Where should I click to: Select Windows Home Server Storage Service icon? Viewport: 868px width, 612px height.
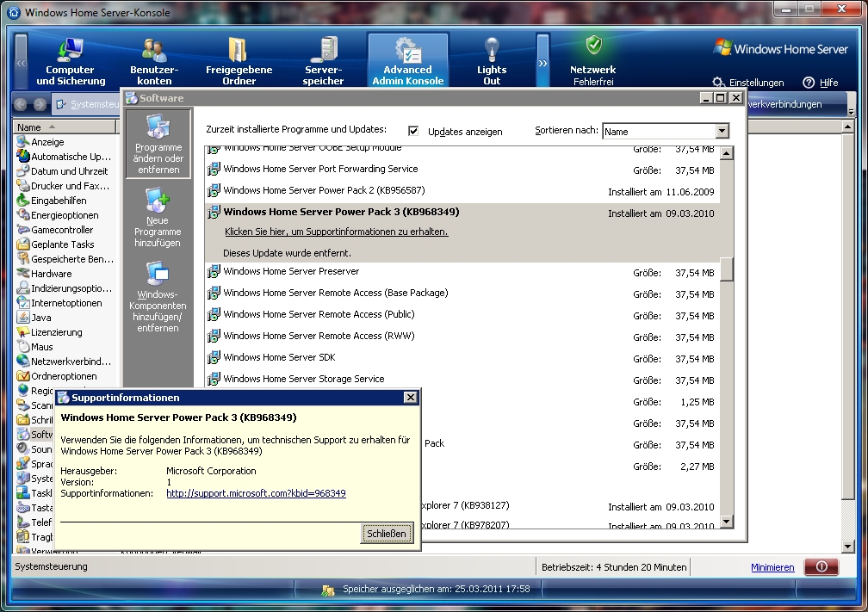click(x=214, y=380)
